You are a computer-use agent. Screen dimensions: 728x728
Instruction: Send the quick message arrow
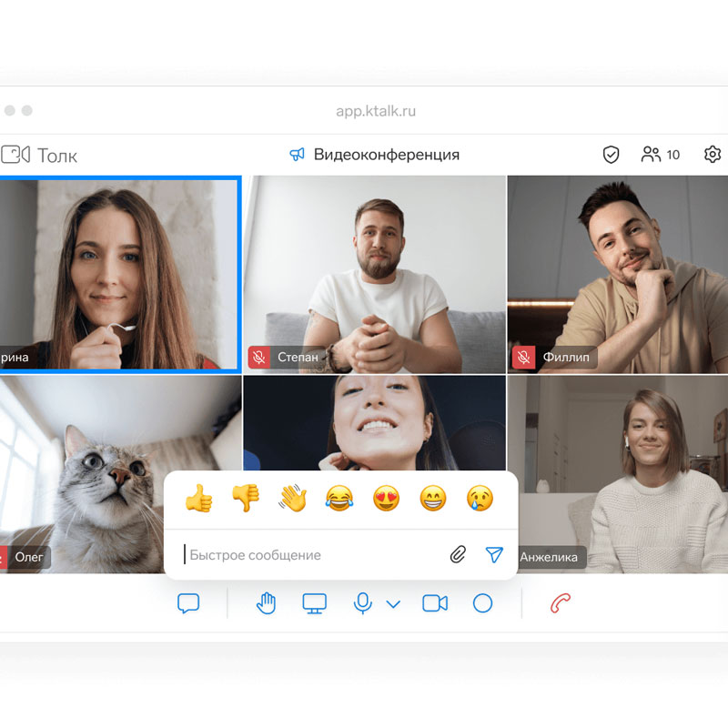point(494,555)
